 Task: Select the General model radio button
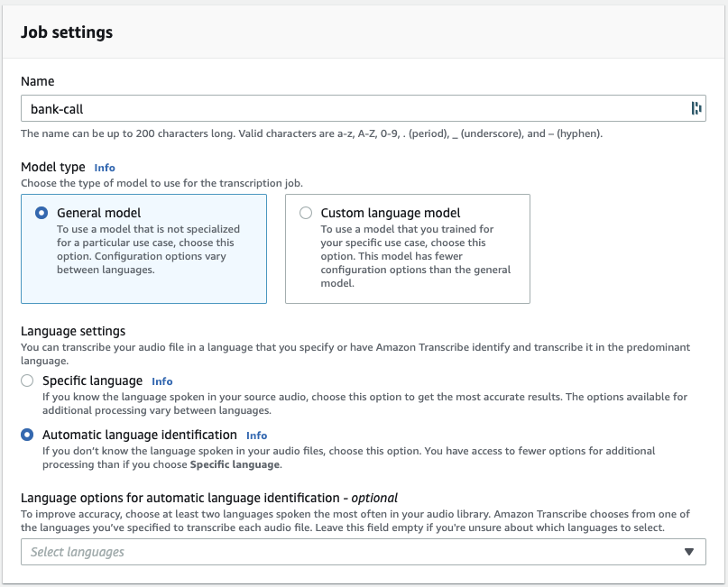click(41, 214)
